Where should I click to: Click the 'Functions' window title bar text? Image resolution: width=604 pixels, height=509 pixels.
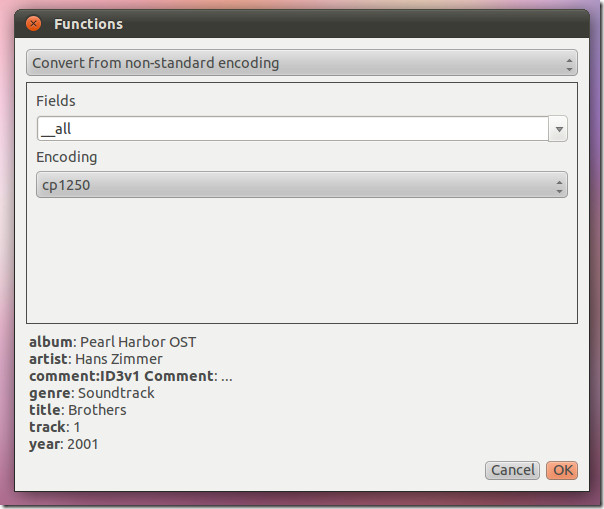88,24
